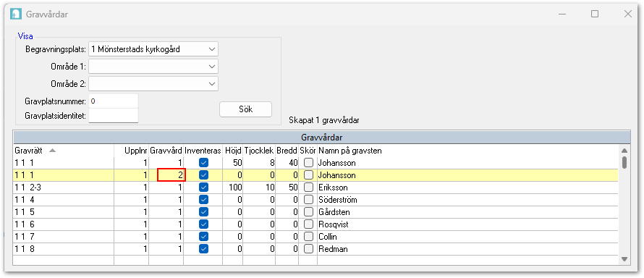Click the Höjd column header
Screen dimensions: 644x278
[x=233, y=151]
